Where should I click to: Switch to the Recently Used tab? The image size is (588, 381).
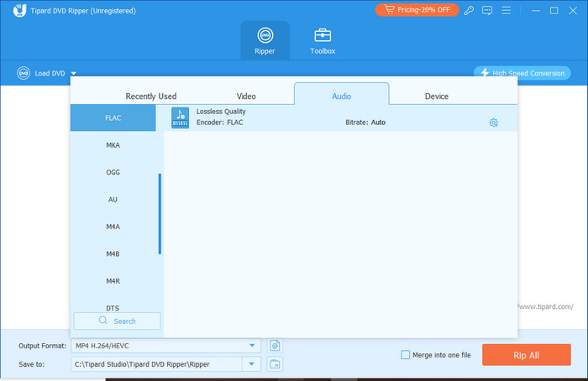click(x=150, y=96)
